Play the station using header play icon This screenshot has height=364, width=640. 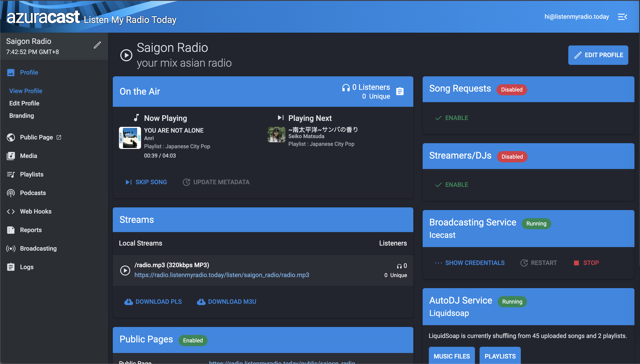126,55
